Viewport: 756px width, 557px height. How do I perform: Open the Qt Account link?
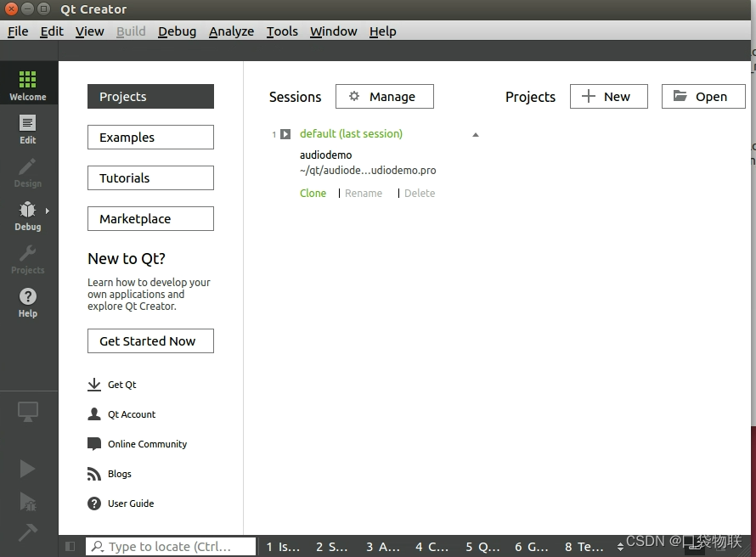(132, 414)
